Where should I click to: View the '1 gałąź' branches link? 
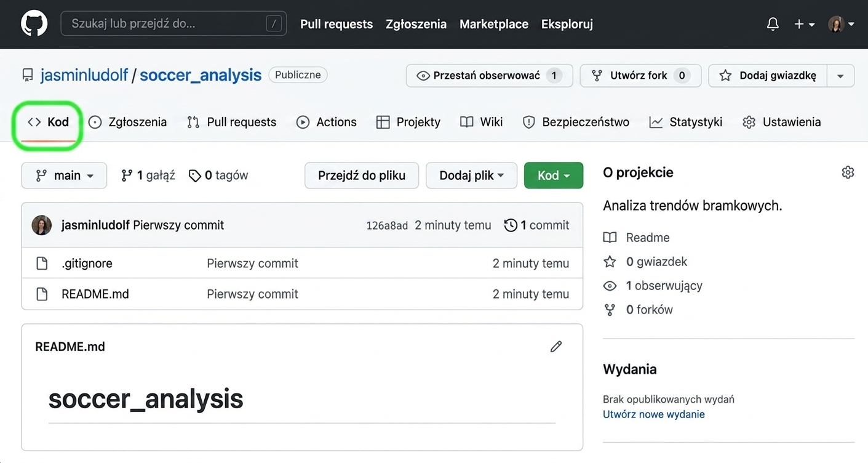(148, 175)
